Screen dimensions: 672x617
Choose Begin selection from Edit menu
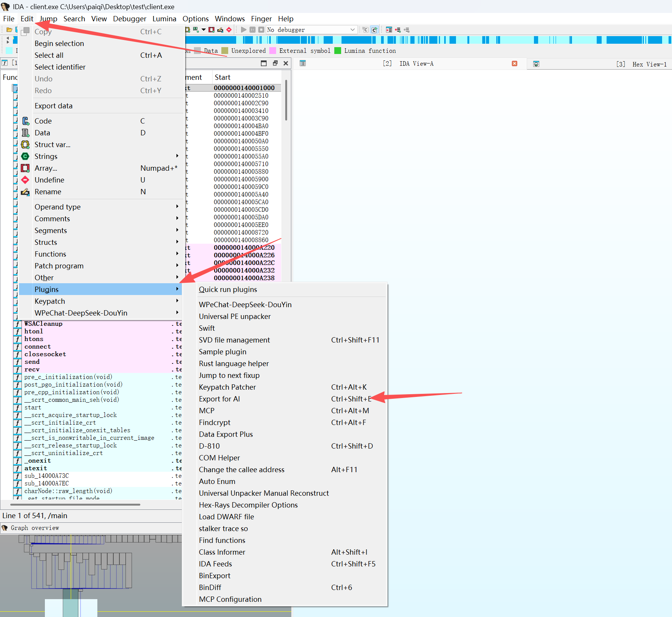coord(102,43)
